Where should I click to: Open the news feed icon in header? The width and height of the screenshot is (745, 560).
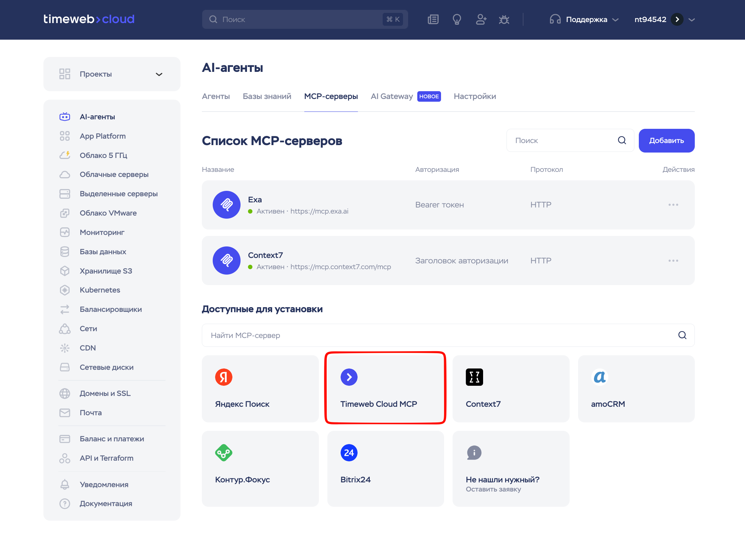(x=433, y=19)
